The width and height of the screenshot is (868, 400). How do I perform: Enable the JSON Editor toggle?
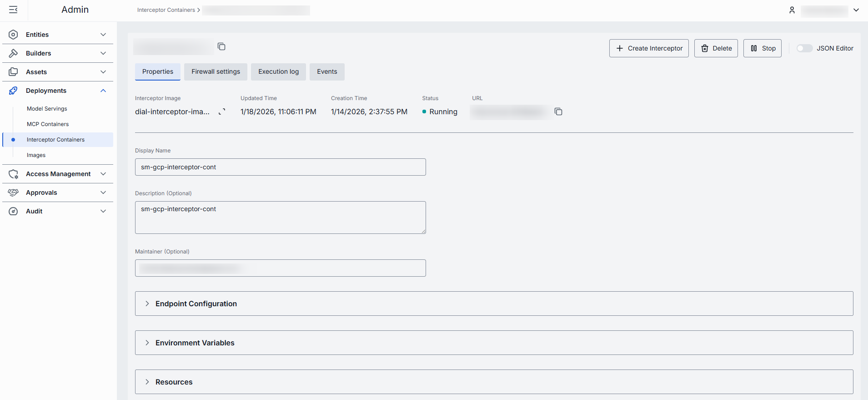804,48
